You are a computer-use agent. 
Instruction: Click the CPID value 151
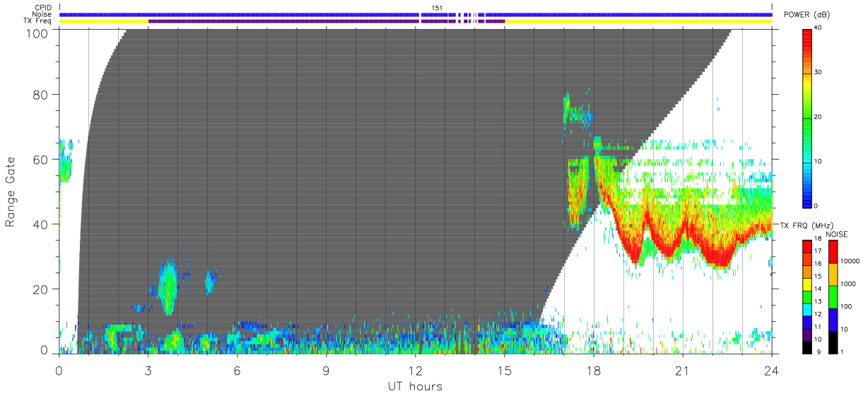point(438,8)
